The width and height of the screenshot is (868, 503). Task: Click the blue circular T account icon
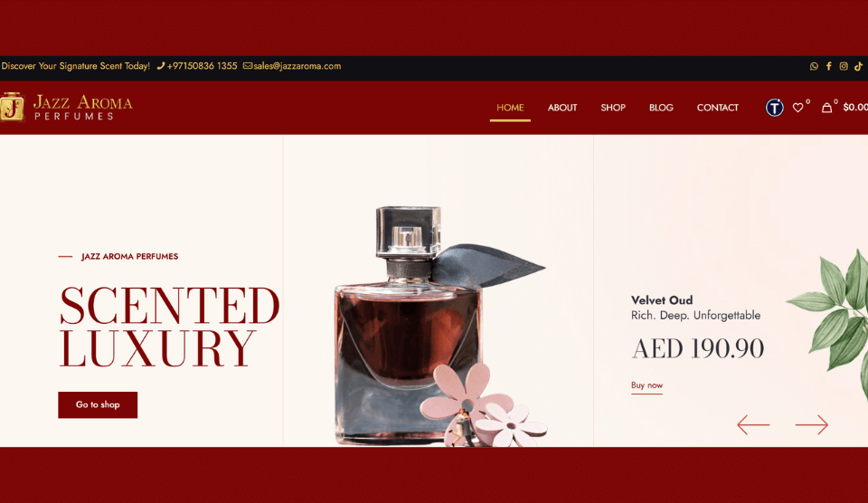(775, 108)
